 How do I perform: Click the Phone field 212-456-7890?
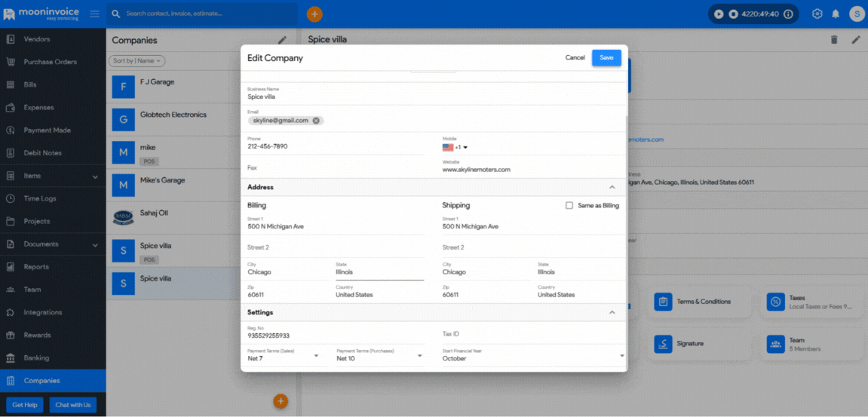[336, 143]
